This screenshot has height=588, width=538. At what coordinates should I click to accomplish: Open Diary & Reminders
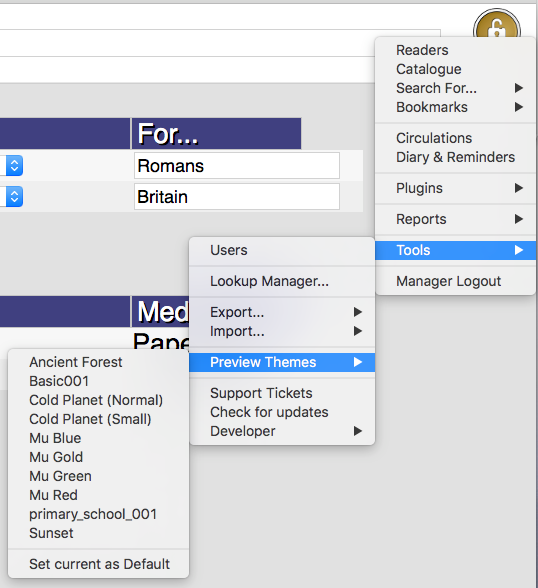[456, 157]
